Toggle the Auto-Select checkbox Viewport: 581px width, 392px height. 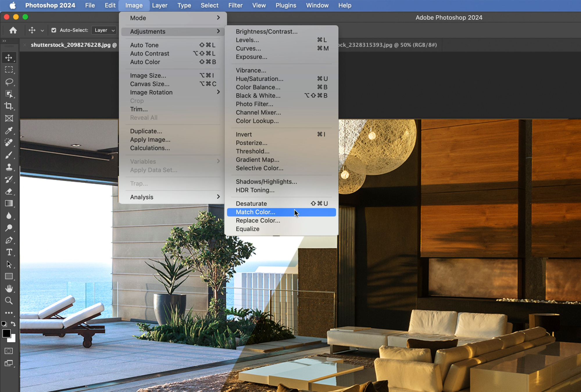[54, 30]
